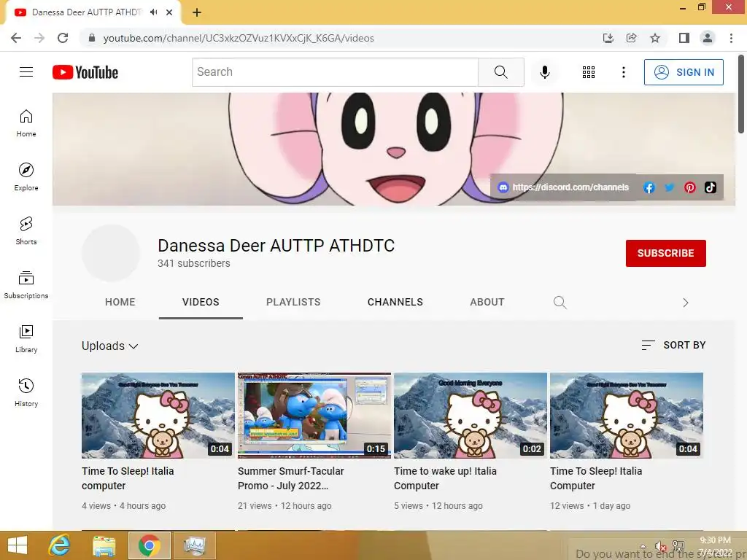The image size is (747, 560).
Task: Open Summer Smurf-Tacular Promo thumbnail
Action: pyautogui.click(x=314, y=415)
